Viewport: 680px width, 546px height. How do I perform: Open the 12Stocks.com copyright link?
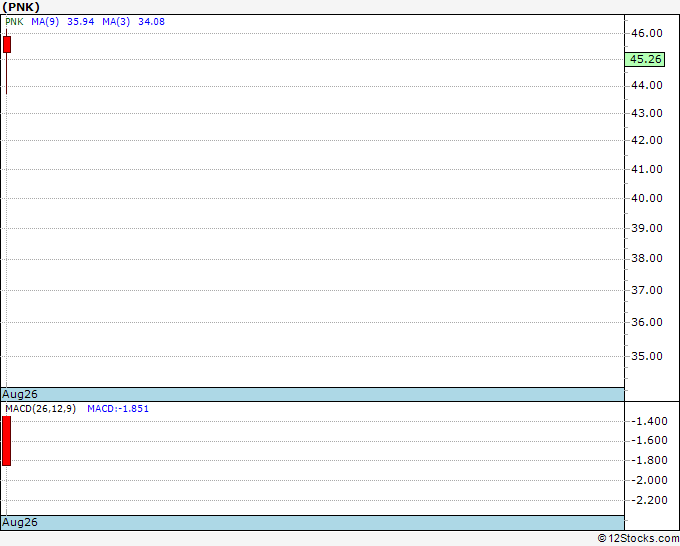pos(638,539)
